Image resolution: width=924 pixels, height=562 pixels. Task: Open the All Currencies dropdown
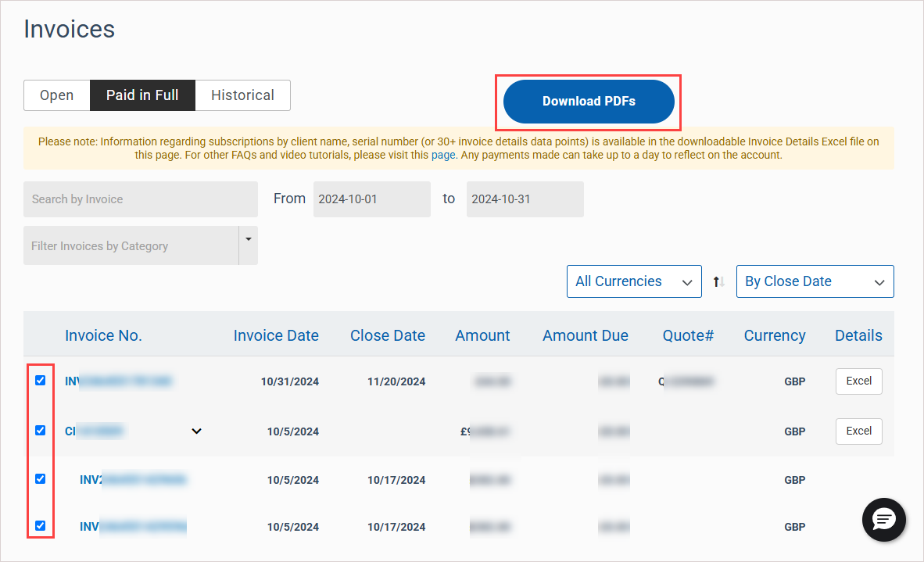coord(633,281)
